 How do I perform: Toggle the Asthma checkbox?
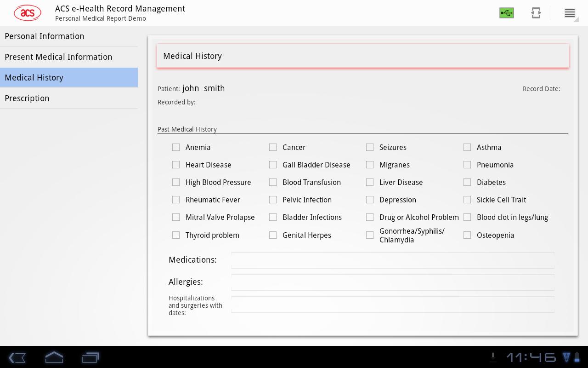tap(467, 147)
